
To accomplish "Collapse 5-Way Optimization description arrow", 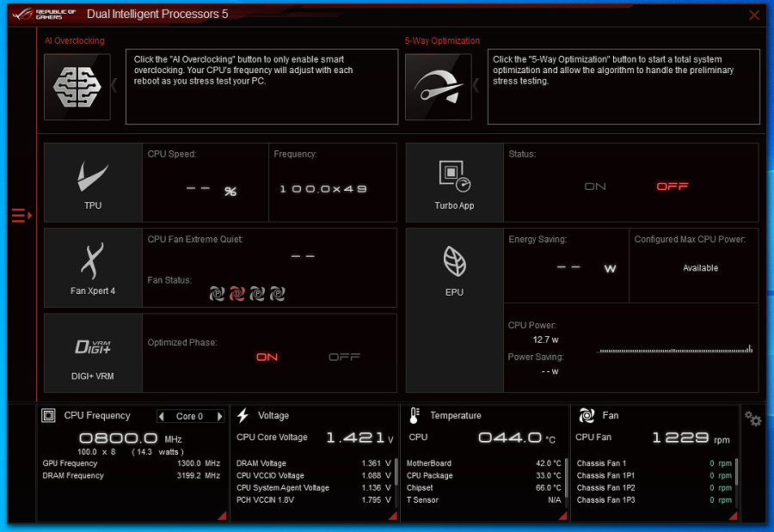I will point(476,86).
